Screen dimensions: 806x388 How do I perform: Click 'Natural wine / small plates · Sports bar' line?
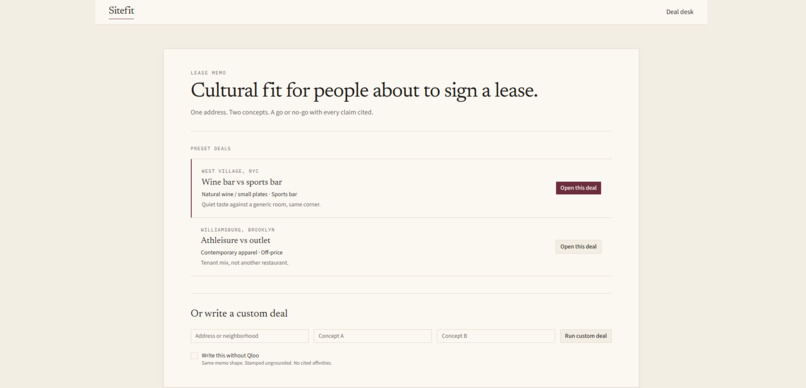[x=249, y=194]
